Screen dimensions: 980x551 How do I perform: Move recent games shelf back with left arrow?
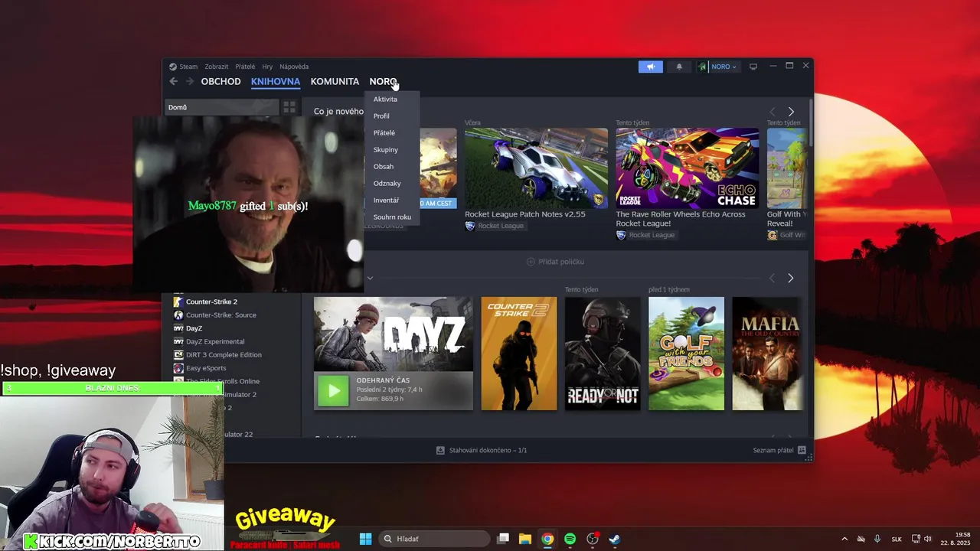[x=772, y=278]
